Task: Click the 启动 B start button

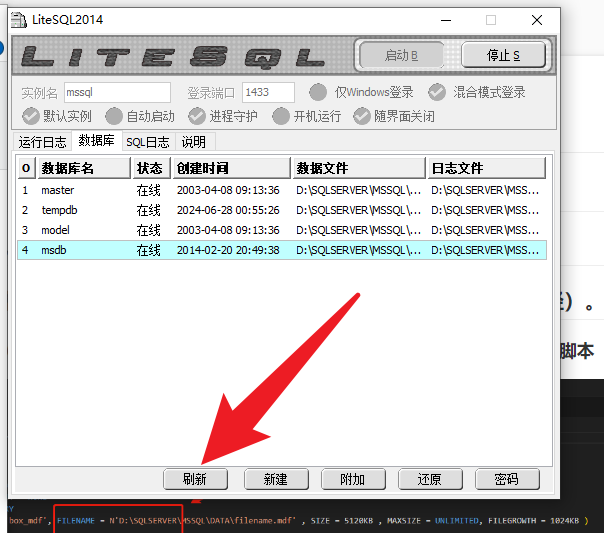Action: pos(401,55)
